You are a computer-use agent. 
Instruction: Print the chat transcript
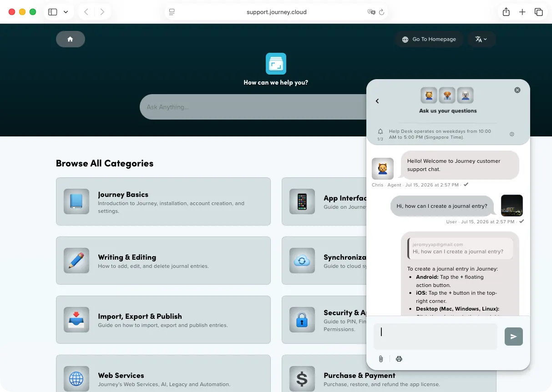coord(399,359)
